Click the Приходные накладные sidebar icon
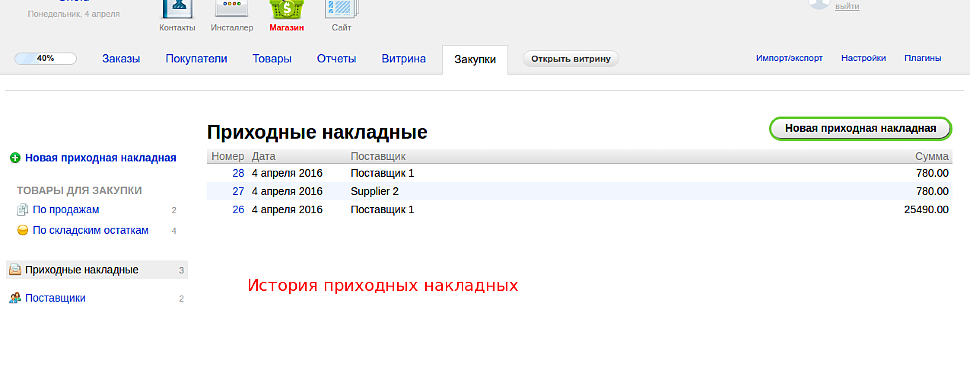The width and height of the screenshot is (970, 377). tap(15, 270)
